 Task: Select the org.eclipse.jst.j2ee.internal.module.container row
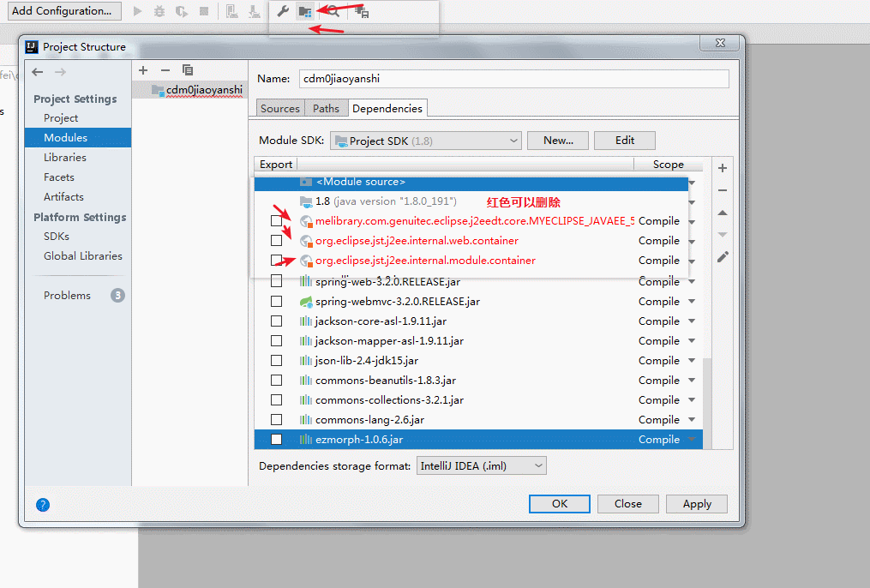[x=471, y=261]
